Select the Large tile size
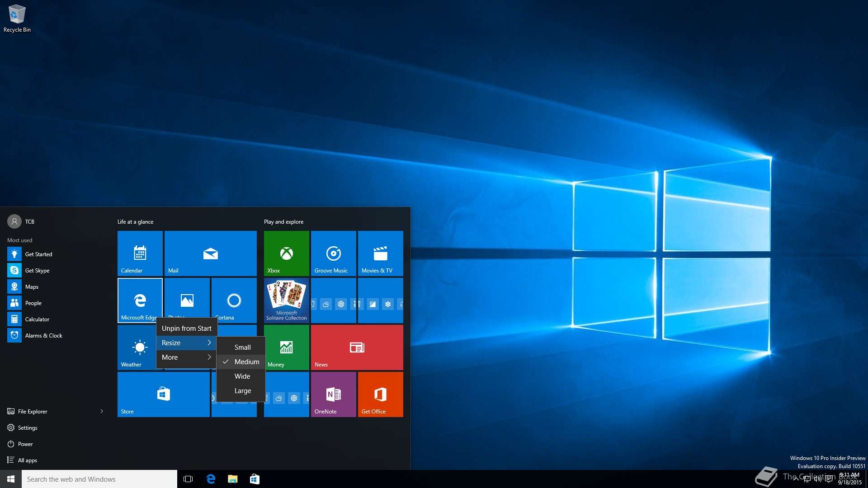Image resolution: width=868 pixels, height=488 pixels. click(x=241, y=391)
